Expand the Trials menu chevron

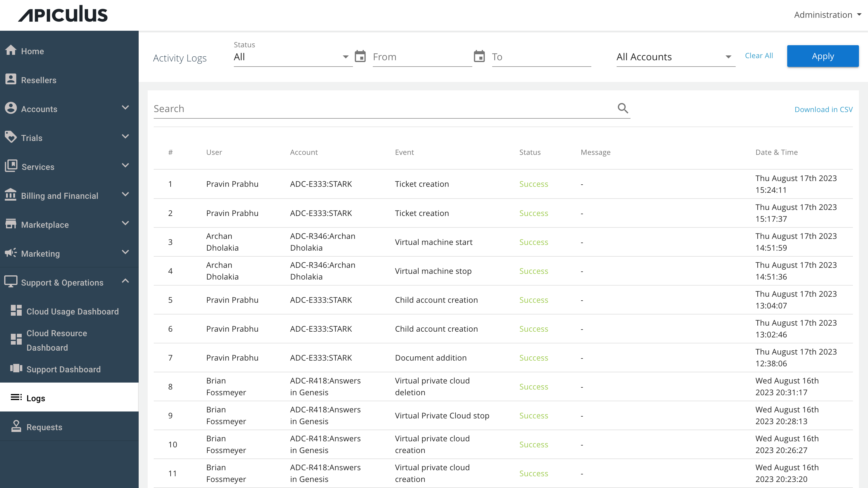(125, 137)
